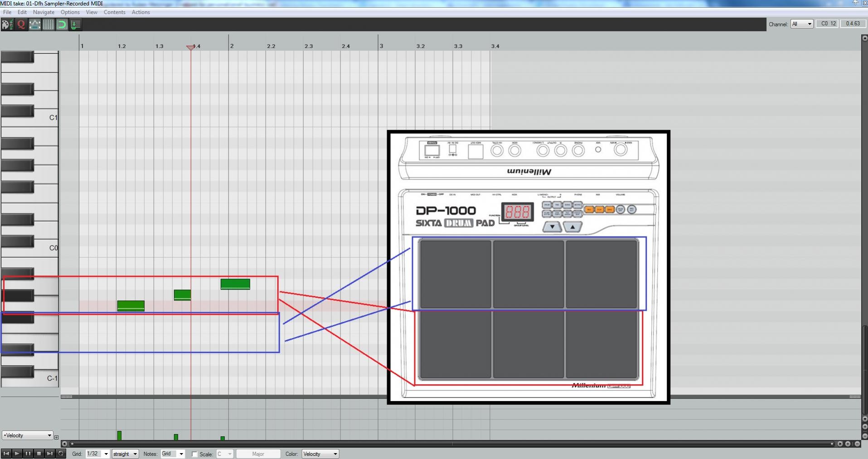Open the Actions menu
This screenshot has width=868, height=459.
[141, 12]
